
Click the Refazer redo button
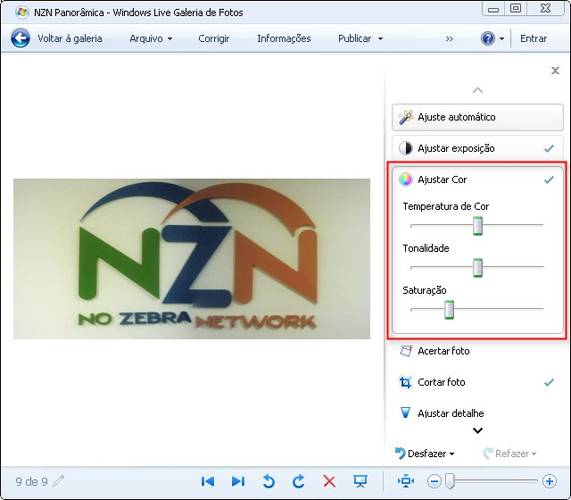click(x=510, y=453)
